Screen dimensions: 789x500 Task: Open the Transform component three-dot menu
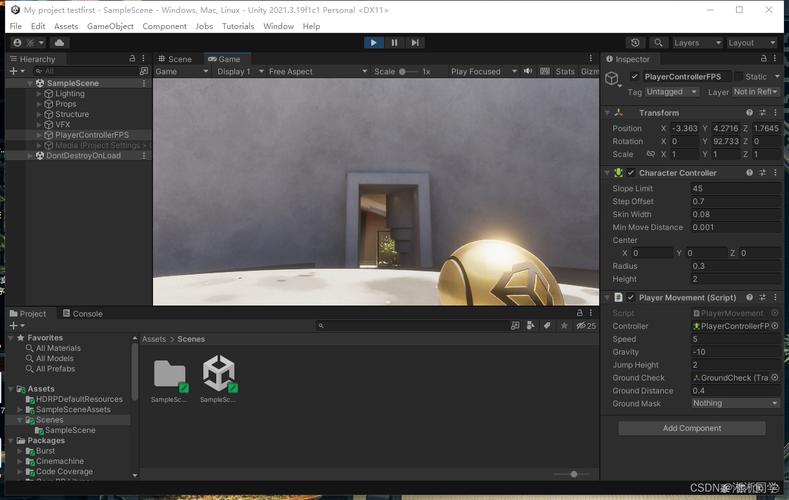coord(775,113)
